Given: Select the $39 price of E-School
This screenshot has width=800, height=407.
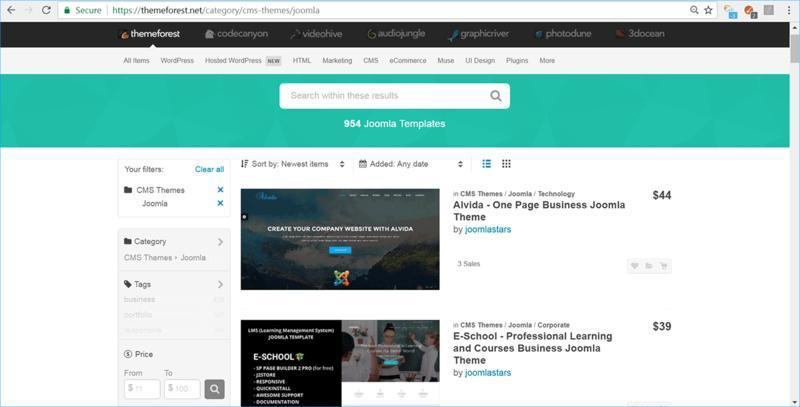Looking at the screenshot, I should (662, 326).
